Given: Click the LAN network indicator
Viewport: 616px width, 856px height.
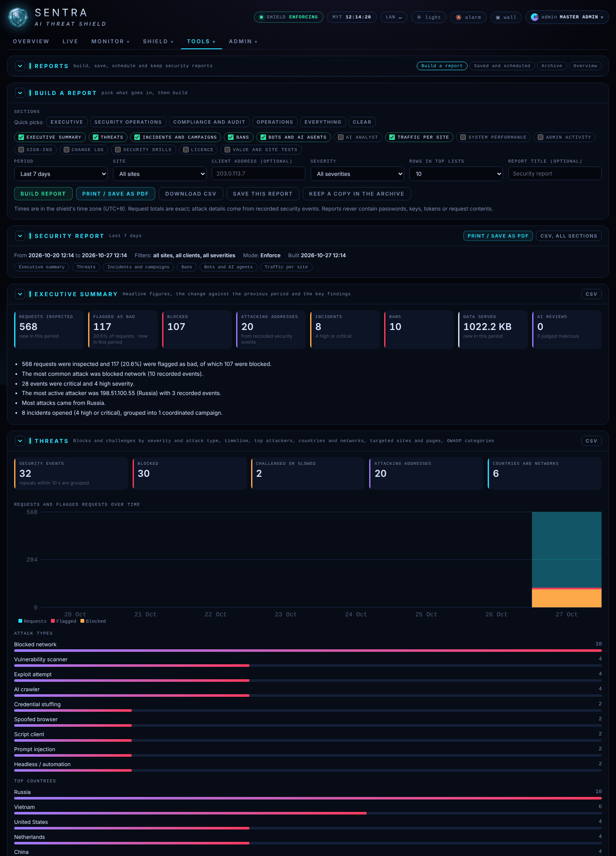Looking at the screenshot, I should point(394,17).
